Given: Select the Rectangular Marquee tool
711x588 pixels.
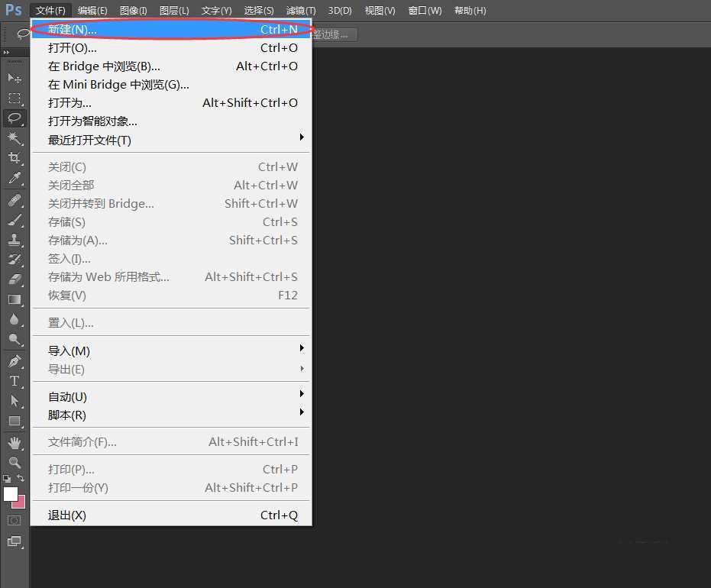Looking at the screenshot, I should pyautogui.click(x=15, y=99).
